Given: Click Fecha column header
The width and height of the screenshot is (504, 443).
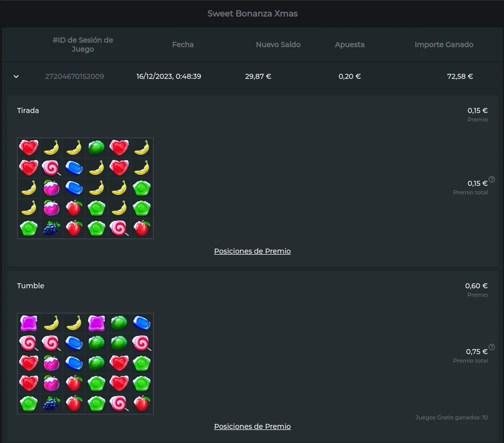Looking at the screenshot, I should (183, 45).
